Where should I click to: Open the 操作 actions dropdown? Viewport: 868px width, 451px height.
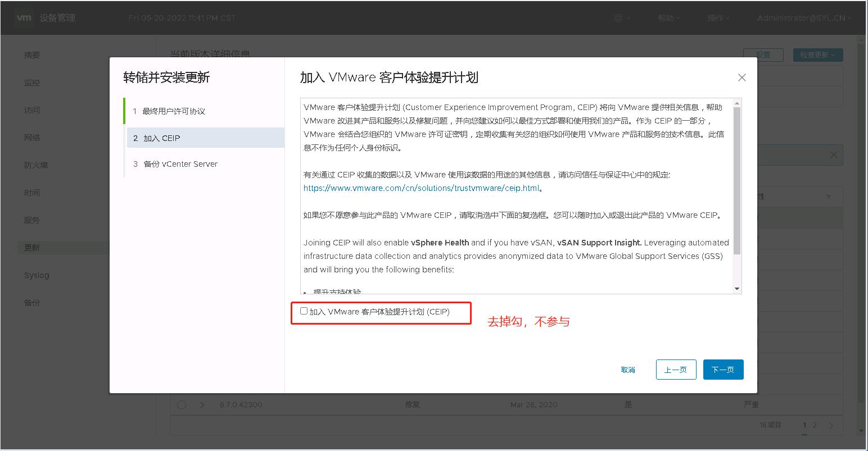[x=718, y=18]
